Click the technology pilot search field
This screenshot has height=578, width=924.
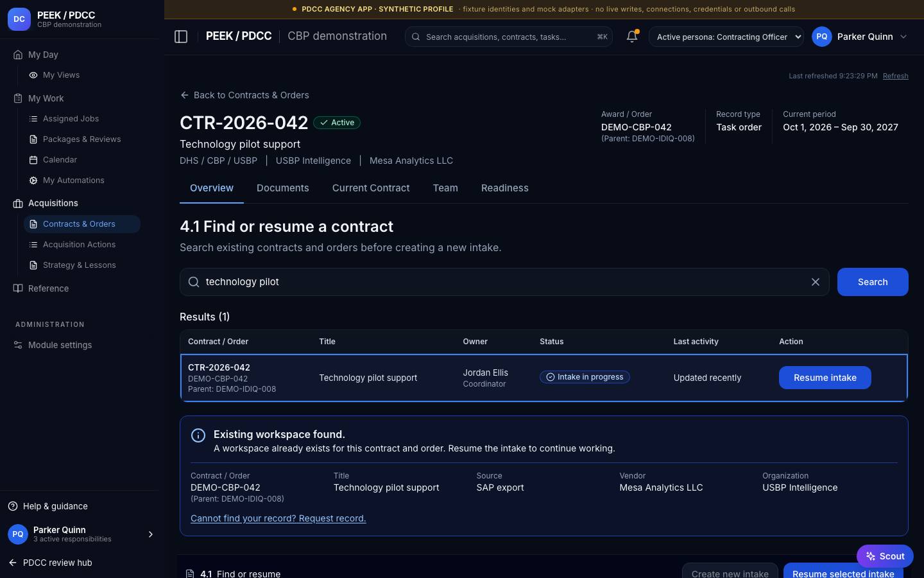pyautogui.click(x=504, y=282)
